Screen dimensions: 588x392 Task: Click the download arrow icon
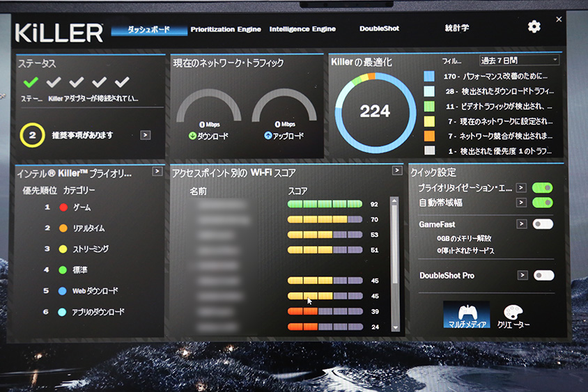click(192, 136)
